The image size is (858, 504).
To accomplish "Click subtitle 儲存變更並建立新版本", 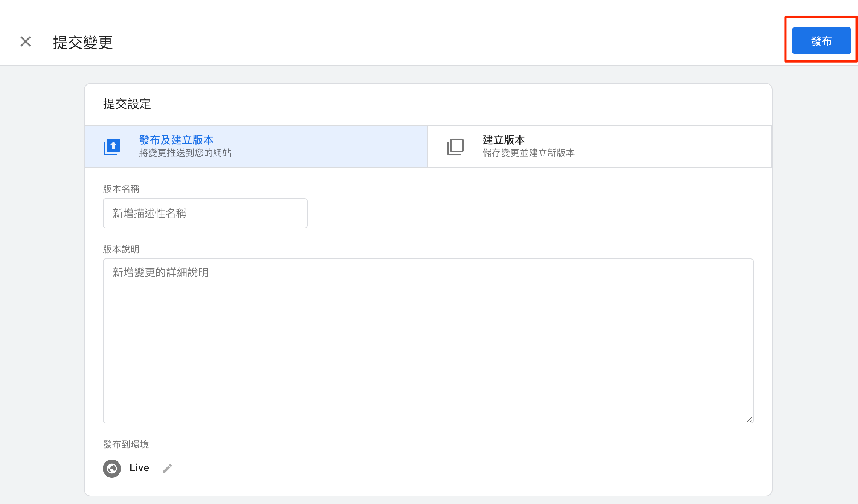I will 528,153.
